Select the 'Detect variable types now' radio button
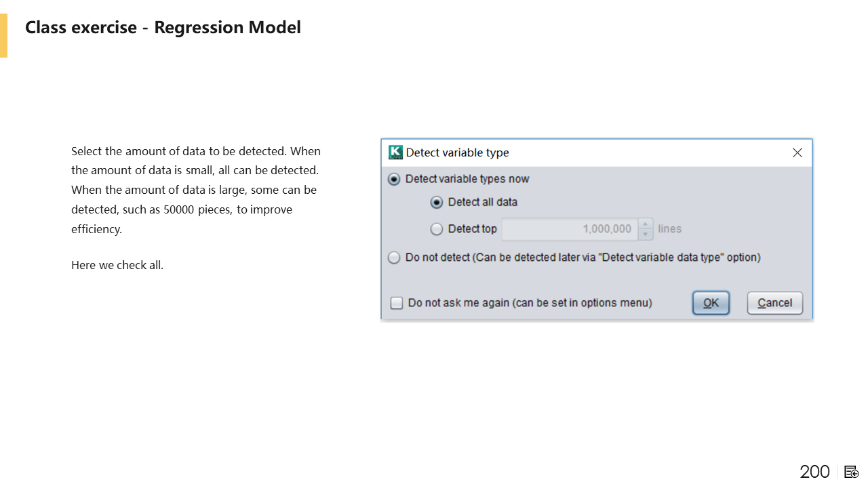The width and height of the screenshot is (868, 488). pyautogui.click(x=394, y=180)
